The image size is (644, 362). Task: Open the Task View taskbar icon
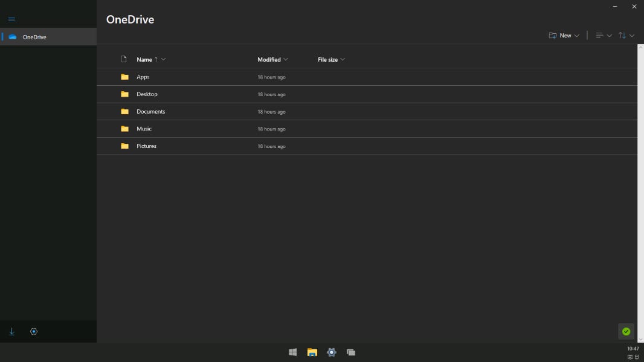[x=351, y=352]
